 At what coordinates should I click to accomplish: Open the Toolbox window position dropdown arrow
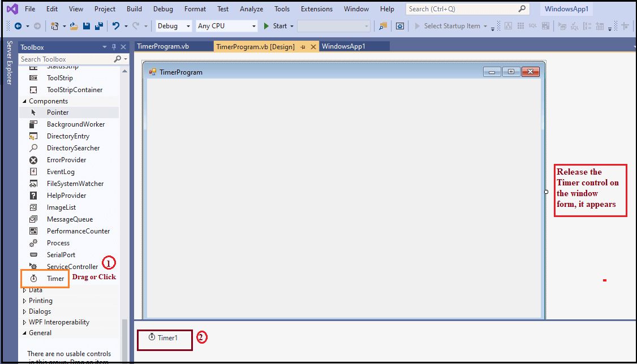coord(105,47)
